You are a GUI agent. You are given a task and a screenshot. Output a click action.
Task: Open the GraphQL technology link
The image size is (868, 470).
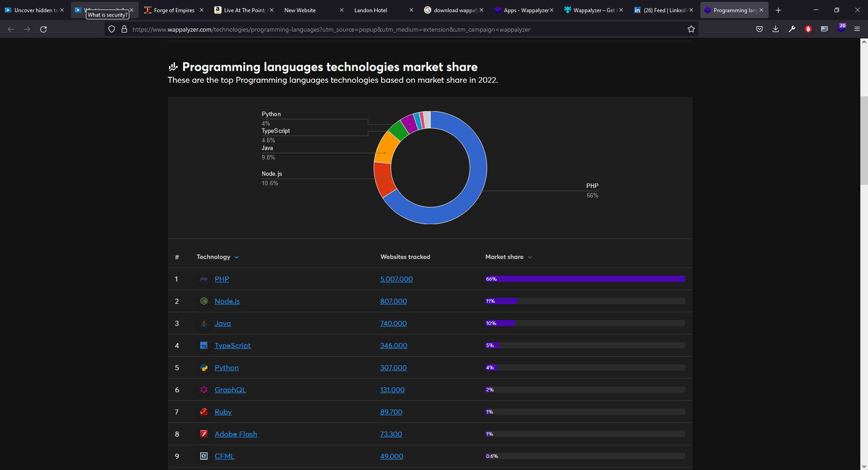[230, 390]
